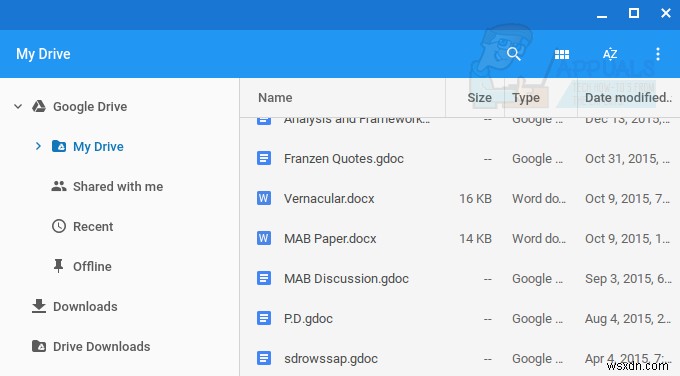Click Sep 3, 2015 date cell
Image resolution: width=680 pixels, height=376 pixels.
628,278
